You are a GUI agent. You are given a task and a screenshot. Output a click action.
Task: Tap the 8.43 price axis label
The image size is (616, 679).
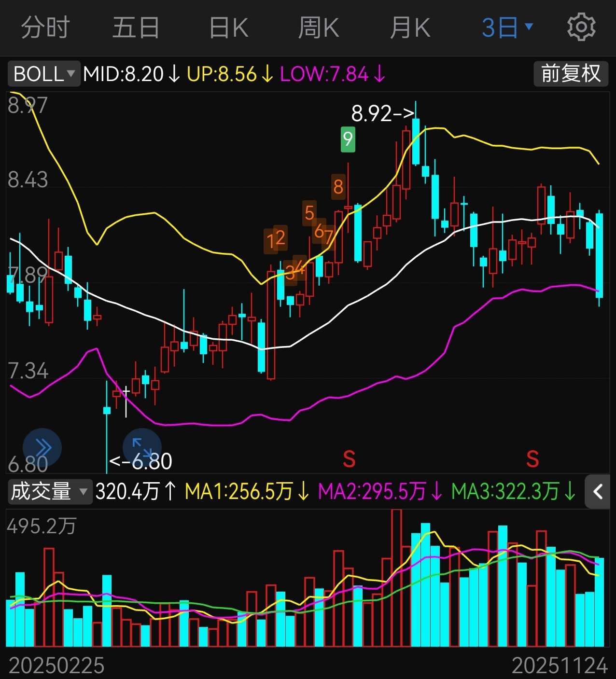(x=28, y=180)
